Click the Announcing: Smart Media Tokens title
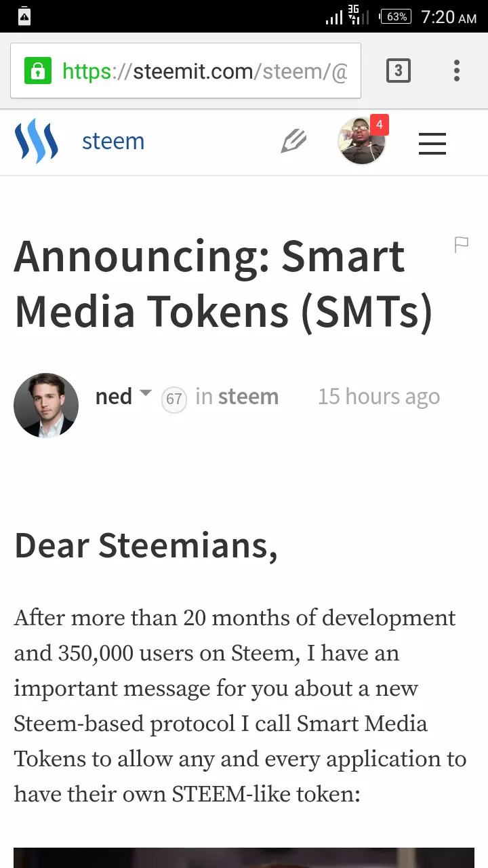488x868 pixels. [223, 283]
